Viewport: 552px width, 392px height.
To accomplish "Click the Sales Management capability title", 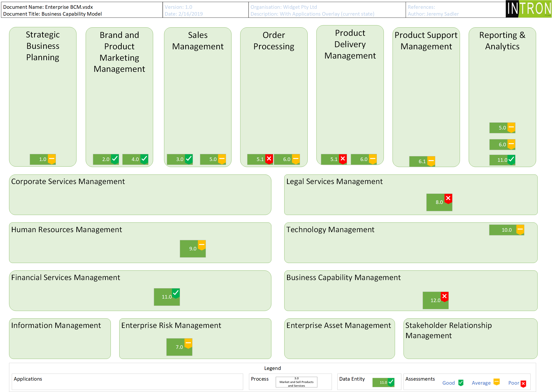I will (x=198, y=41).
